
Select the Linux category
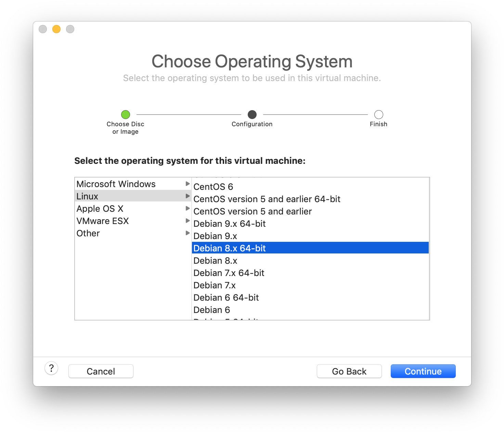coord(133,196)
